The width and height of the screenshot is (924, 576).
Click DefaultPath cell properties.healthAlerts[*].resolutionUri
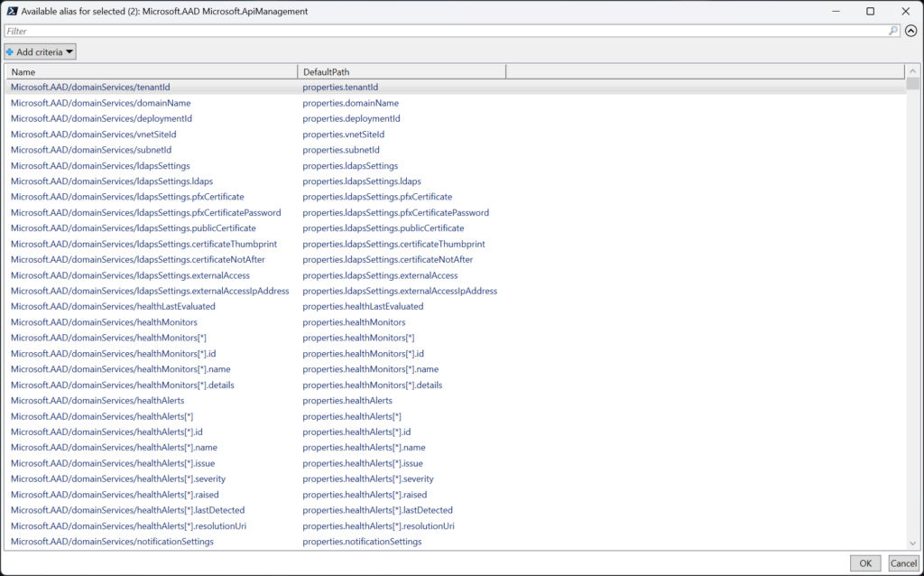click(378, 525)
